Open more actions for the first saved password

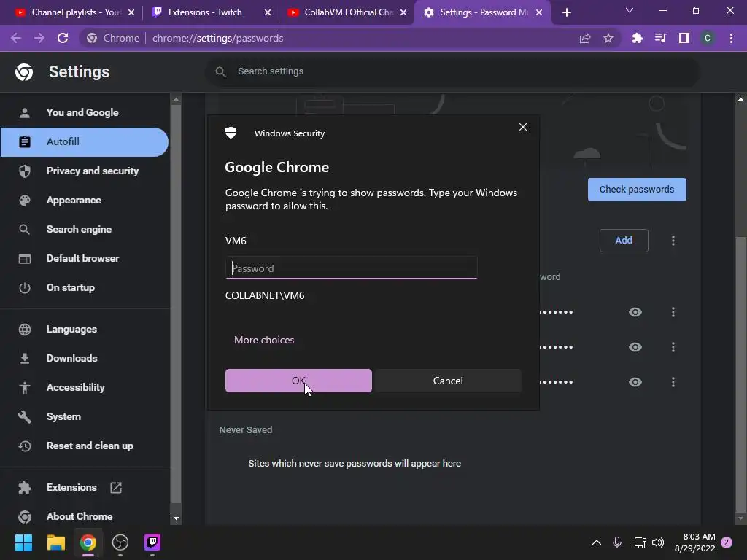click(673, 312)
